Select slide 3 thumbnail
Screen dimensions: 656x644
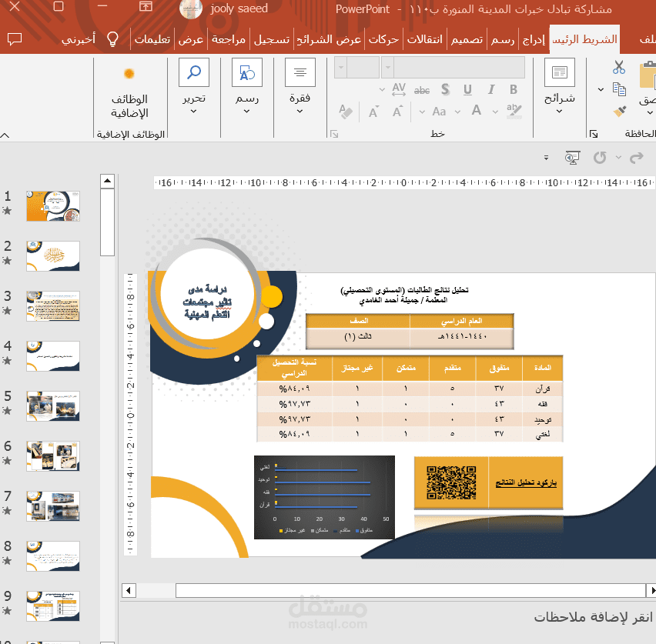point(52,306)
